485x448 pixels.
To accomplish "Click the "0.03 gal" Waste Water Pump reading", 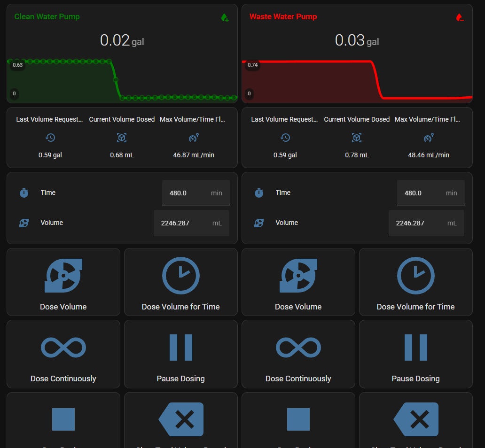I will click(357, 40).
